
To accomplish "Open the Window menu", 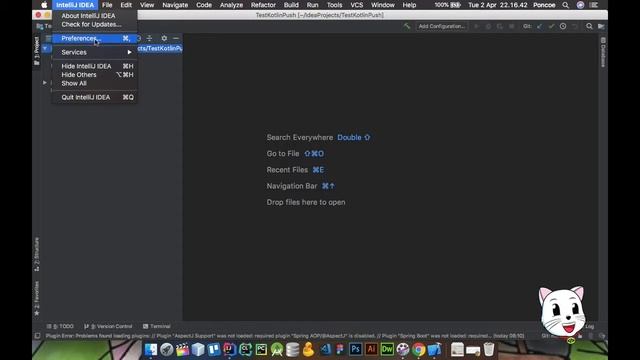I will [x=383, y=5].
